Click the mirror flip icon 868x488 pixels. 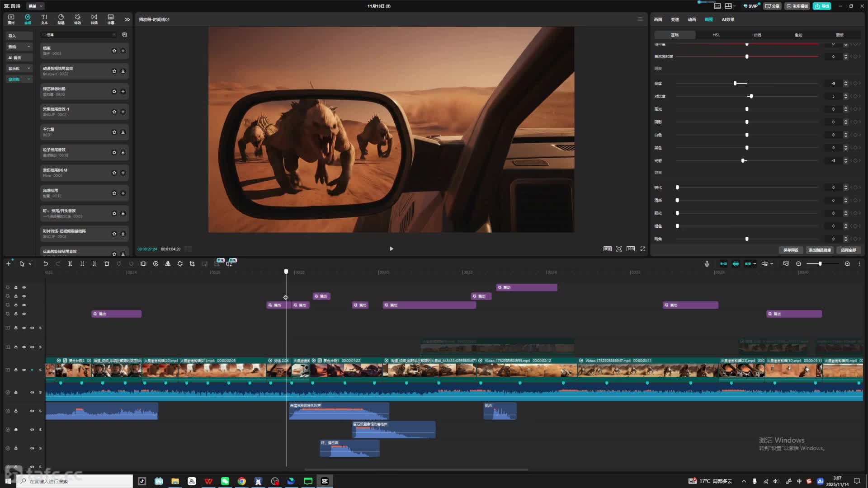point(168,264)
